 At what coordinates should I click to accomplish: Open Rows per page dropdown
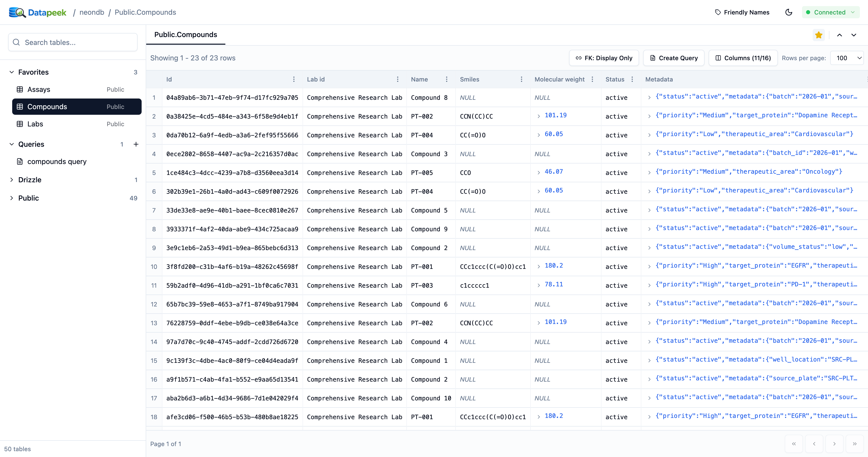coord(847,58)
